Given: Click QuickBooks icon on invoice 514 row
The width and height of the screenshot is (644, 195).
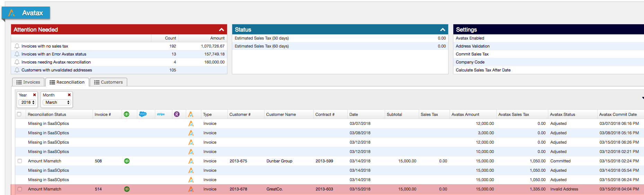Looking at the screenshot, I should click(127, 189).
